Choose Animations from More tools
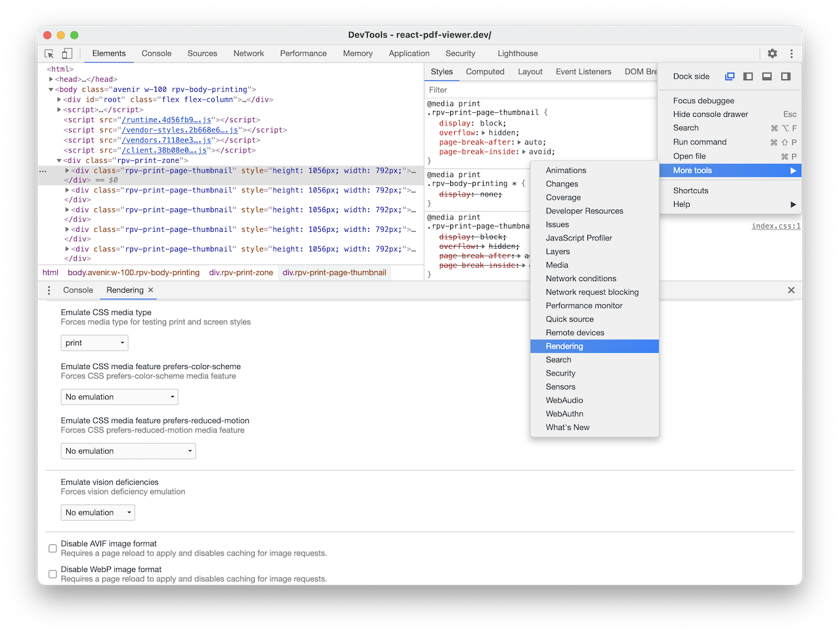The height and width of the screenshot is (635, 840). tap(595, 171)
